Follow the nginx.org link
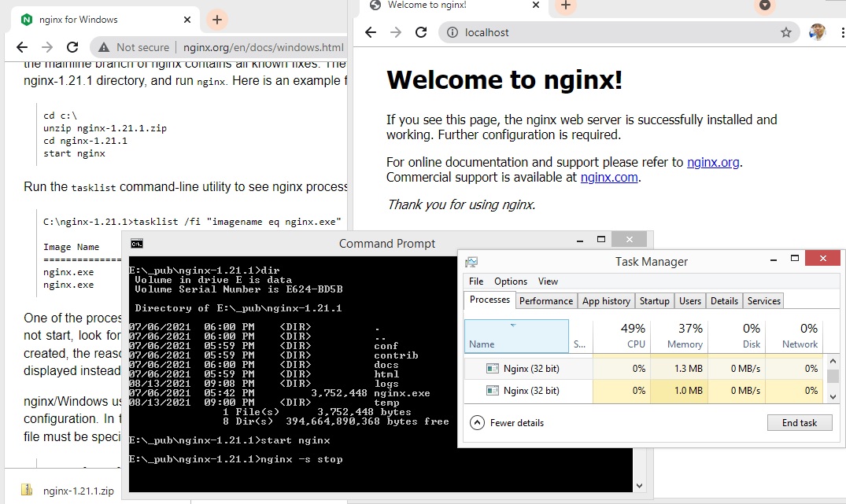The height and width of the screenshot is (504, 846). (713, 163)
